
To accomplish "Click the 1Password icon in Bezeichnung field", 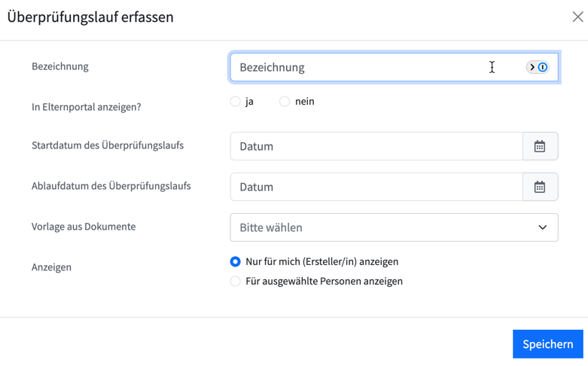I will (543, 67).
